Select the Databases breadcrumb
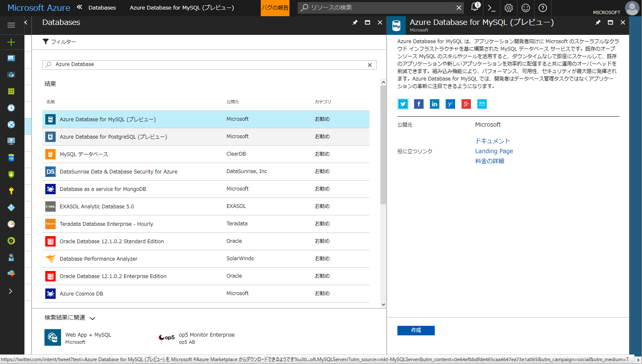This screenshot has width=642, height=364. coord(102,7)
